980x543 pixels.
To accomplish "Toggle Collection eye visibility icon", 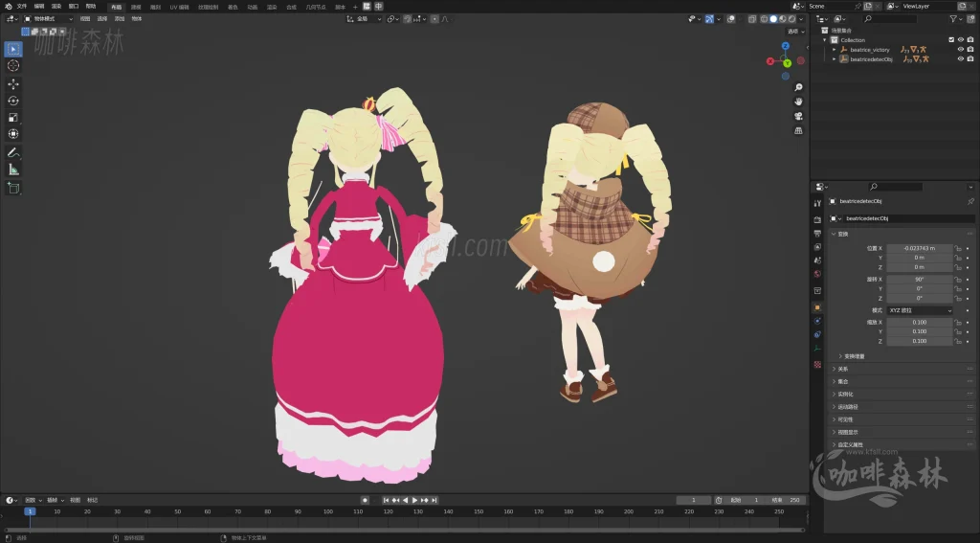I will (961, 40).
